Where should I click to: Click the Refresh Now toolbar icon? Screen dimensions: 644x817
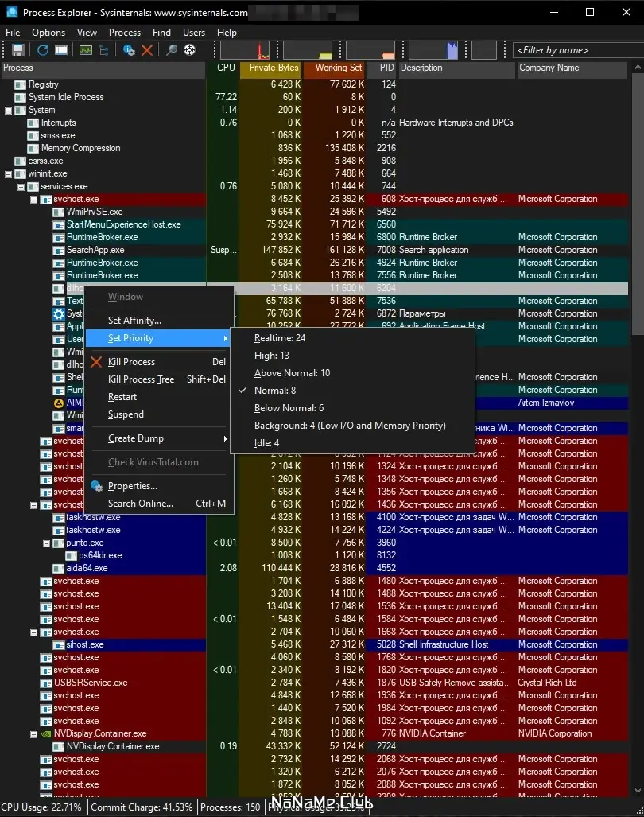click(x=43, y=50)
